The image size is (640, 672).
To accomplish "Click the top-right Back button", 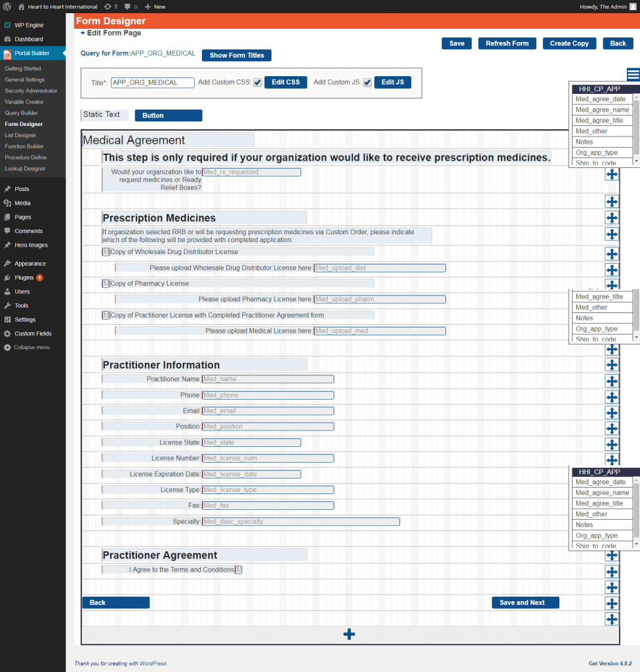I will (618, 43).
